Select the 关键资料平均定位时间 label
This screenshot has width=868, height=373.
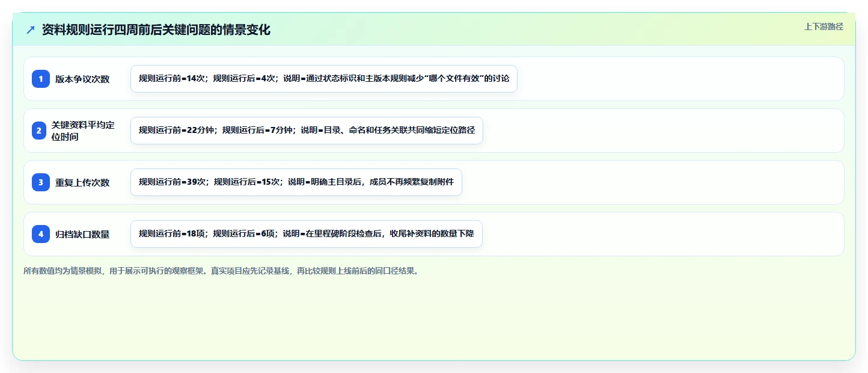click(x=83, y=131)
